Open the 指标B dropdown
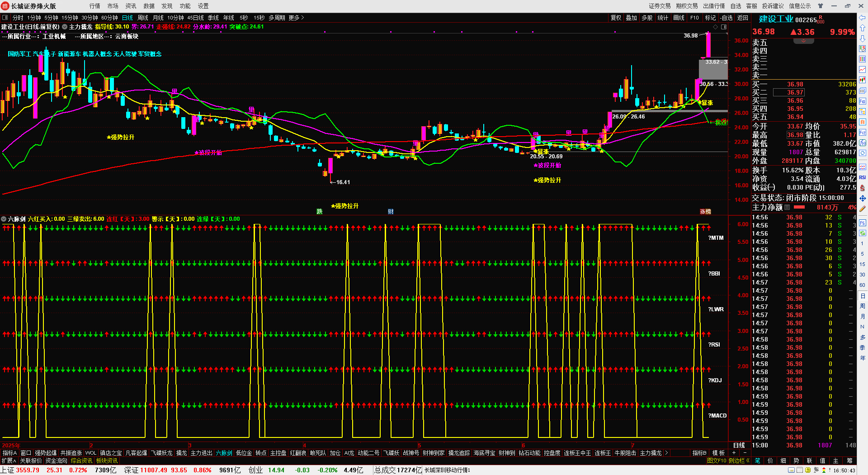 [699, 453]
